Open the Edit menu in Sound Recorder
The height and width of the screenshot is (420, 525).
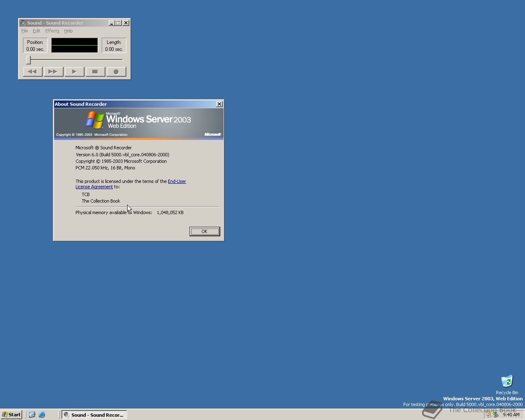point(37,31)
